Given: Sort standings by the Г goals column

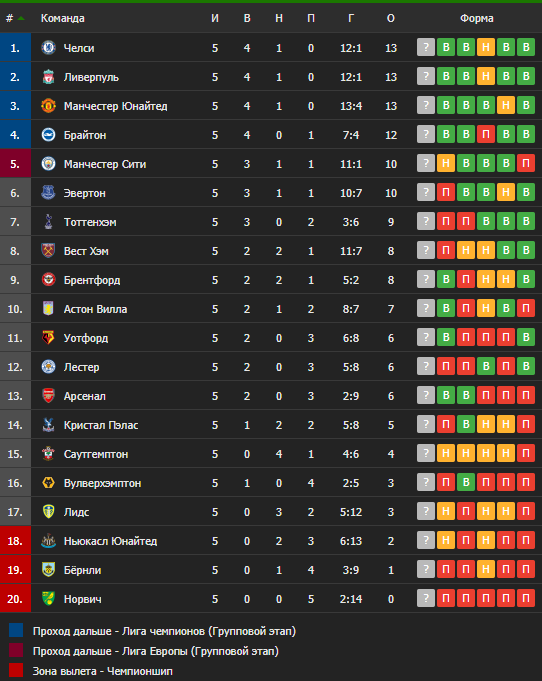Looking at the screenshot, I should tap(351, 18).
